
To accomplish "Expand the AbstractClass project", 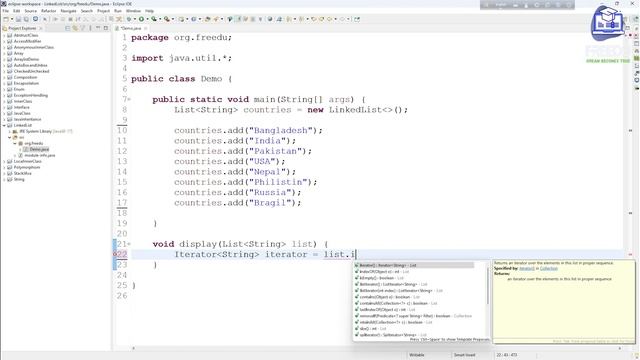I will tap(4, 36).
